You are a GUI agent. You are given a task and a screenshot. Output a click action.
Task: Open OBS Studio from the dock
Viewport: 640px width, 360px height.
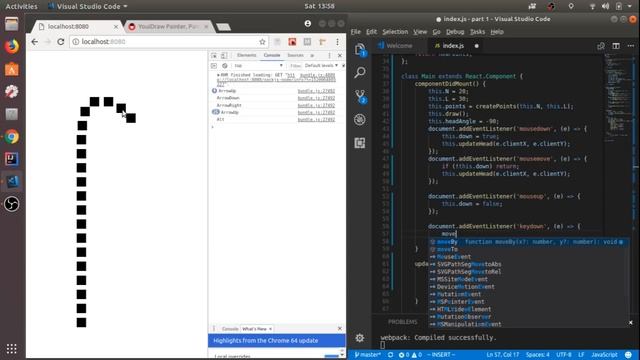(11, 204)
